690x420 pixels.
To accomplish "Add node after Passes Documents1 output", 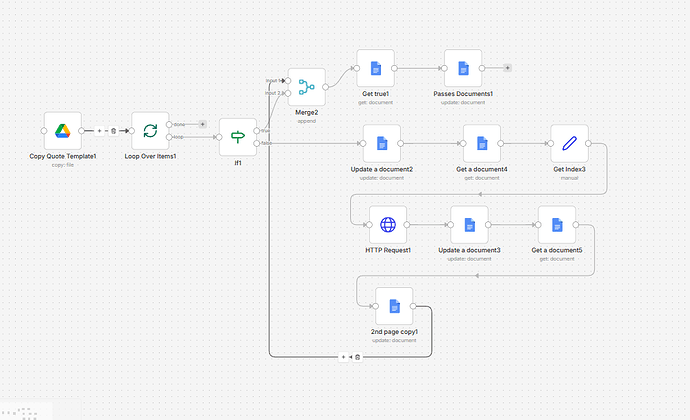I will click(508, 68).
